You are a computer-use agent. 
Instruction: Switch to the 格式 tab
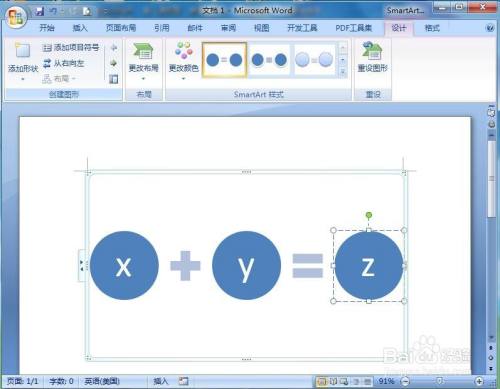click(432, 28)
